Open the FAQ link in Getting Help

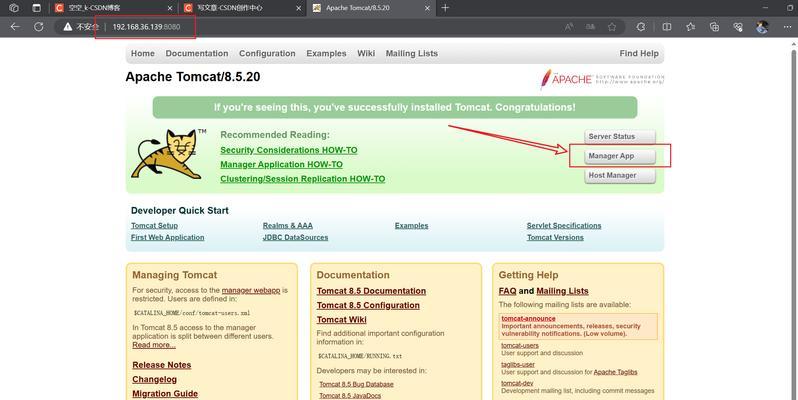point(507,291)
